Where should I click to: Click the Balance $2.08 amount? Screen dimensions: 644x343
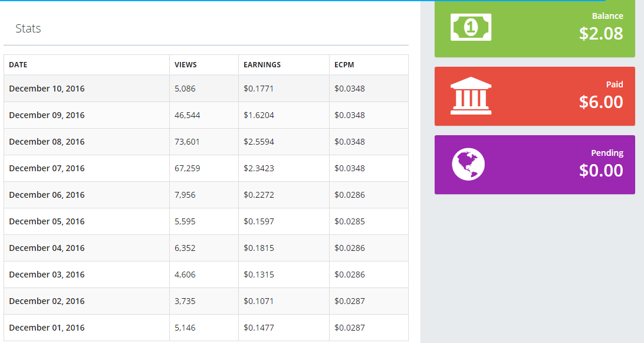pos(601,33)
